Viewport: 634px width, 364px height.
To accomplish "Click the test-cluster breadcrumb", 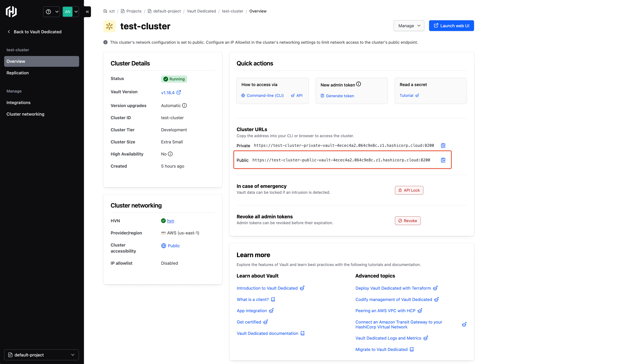I will [x=233, y=11].
